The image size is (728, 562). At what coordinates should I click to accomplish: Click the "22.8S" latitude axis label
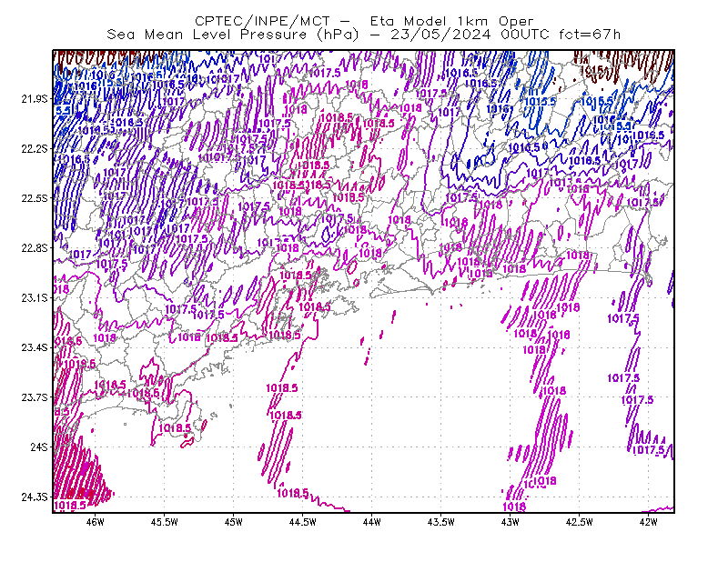(35, 248)
